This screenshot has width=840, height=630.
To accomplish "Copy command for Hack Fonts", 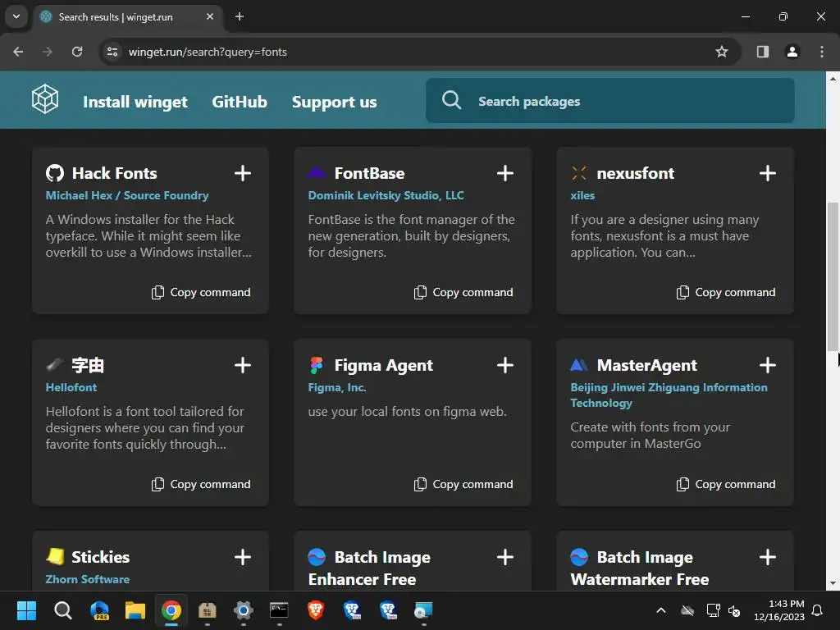I will (201, 292).
